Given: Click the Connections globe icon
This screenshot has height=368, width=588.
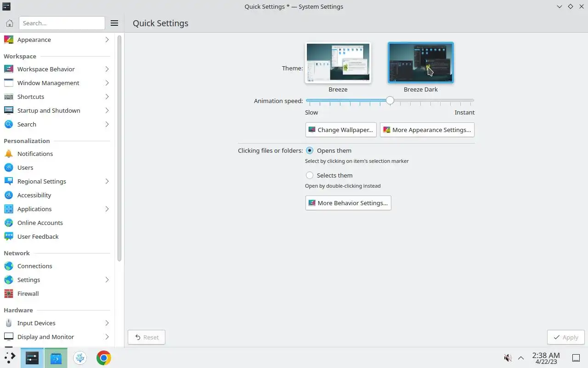Looking at the screenshot, I should (8, 266).
